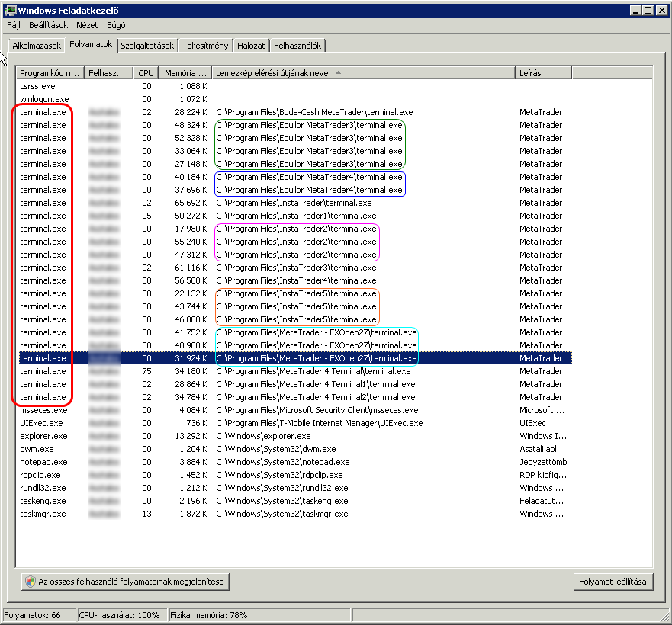Select MetaTrader 4 Terminal1\terminal.exe row
The height and width of the screenshot is (625, 672).
295,384
